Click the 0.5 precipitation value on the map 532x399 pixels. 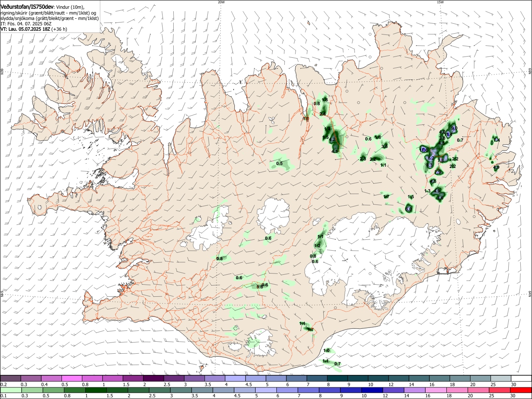(279, 163)
